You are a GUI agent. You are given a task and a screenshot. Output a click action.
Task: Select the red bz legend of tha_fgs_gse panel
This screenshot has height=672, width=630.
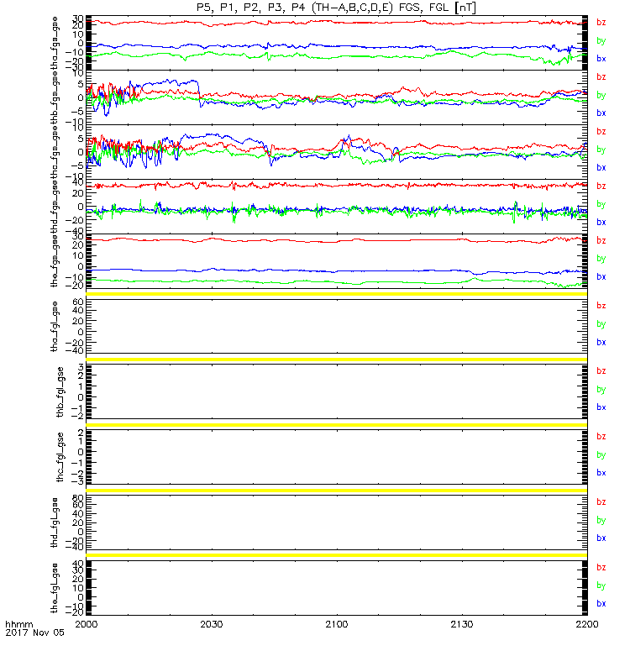point(601,23)
